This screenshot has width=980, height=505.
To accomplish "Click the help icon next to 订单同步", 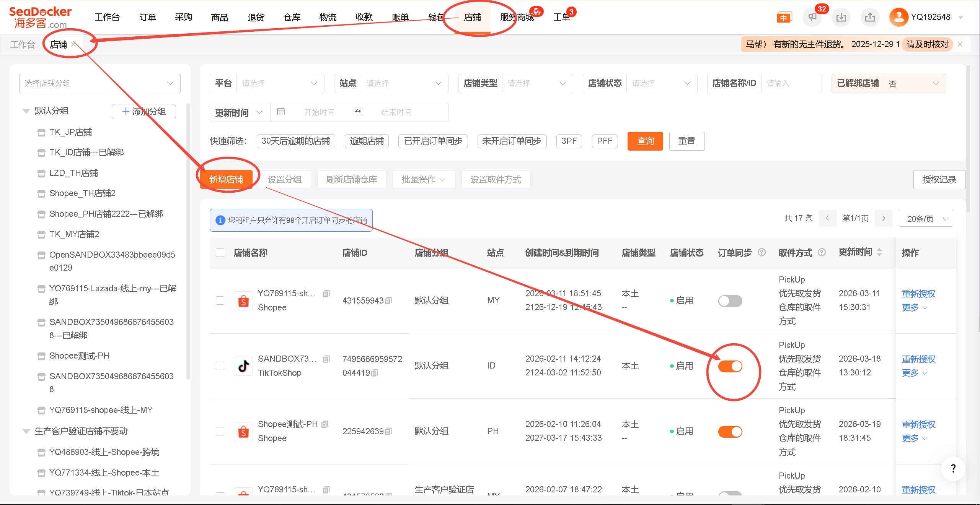I will point(761,252).
